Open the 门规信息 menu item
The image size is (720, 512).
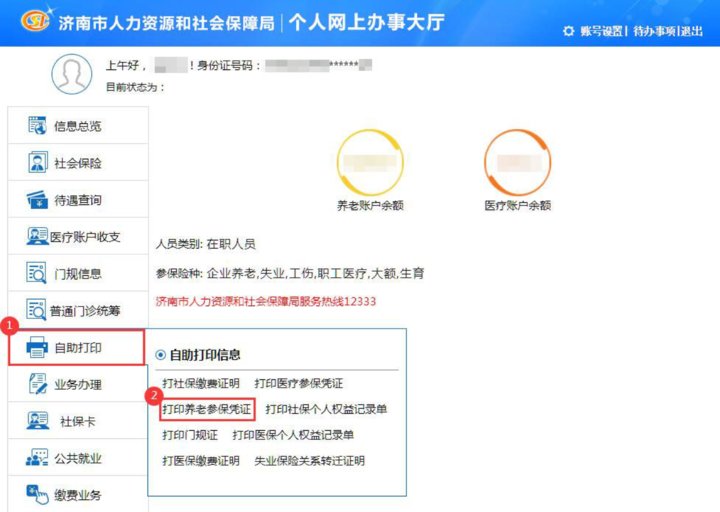[78, 273]
